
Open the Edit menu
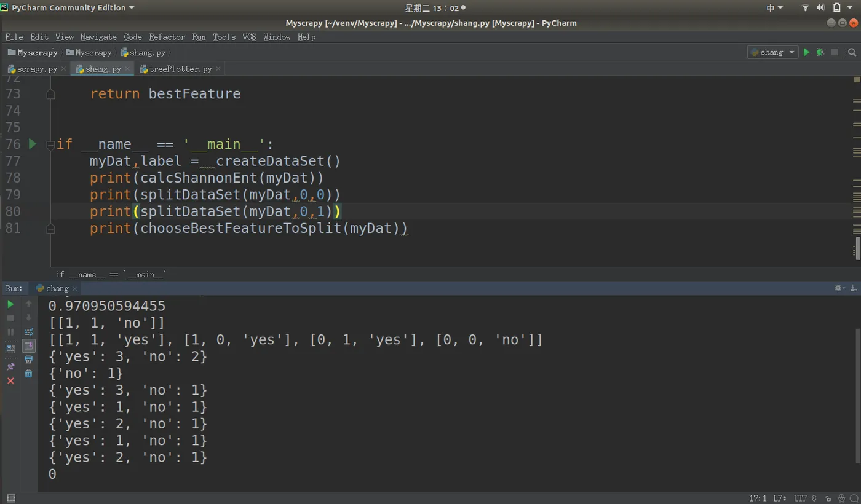click(x=39, y=37)
